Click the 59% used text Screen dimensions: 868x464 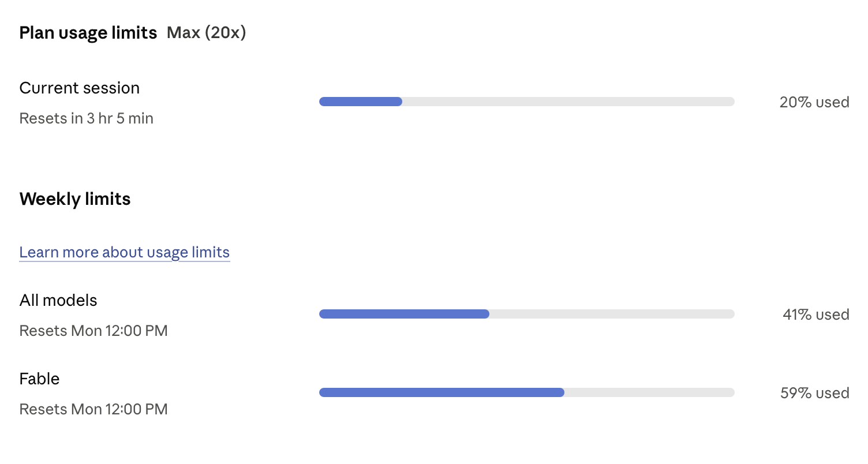pyautogui.click(x=815, y=393)
